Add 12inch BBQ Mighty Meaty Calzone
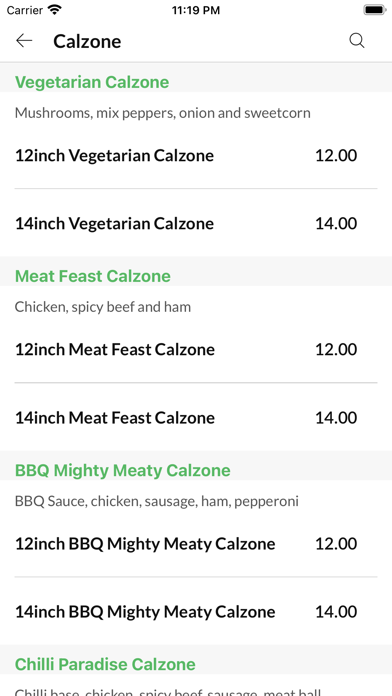 coord(196,543)
